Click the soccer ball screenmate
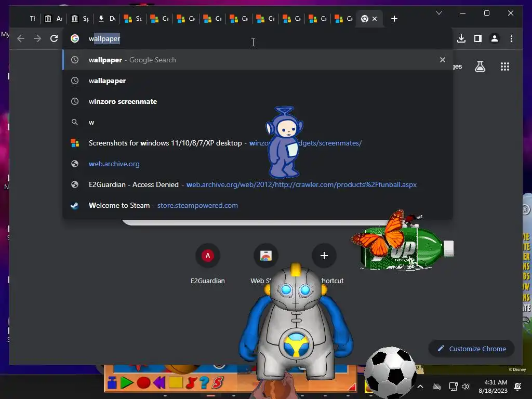532x399 pixels. (390, 372)
